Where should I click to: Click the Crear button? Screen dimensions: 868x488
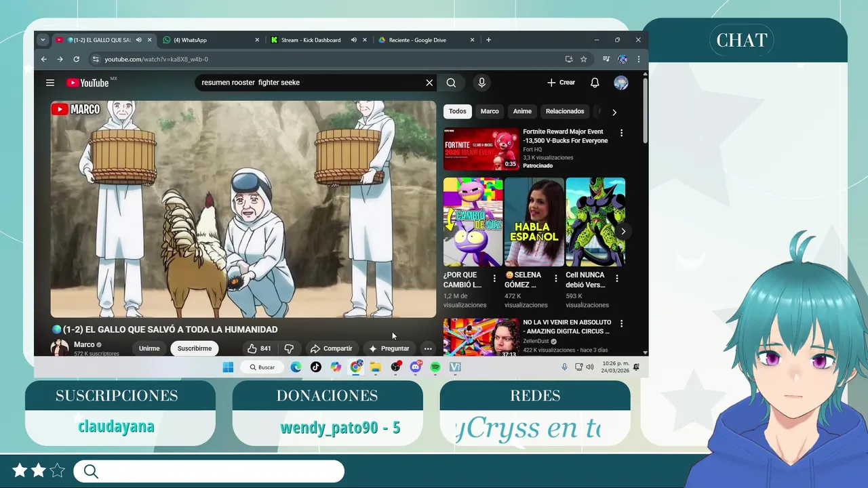561,83
